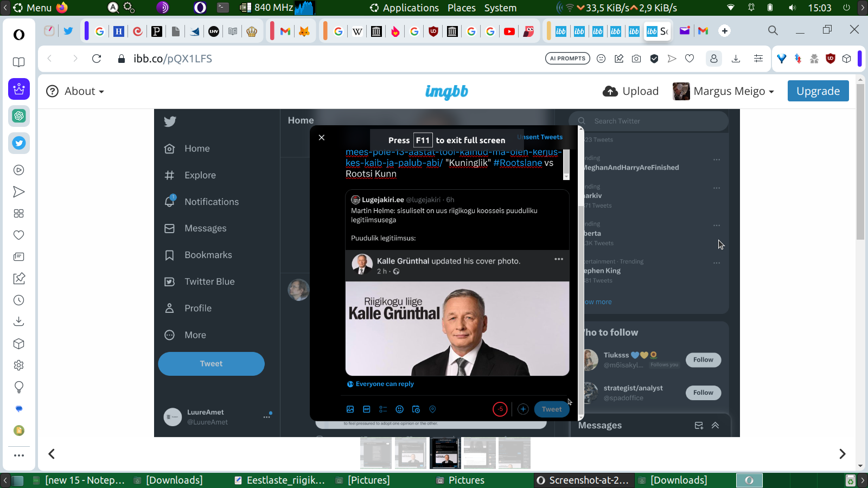Open the ad blocker shield in address bar
The width and height of the screenshot is (868, 488).
(x=654, y=59)
